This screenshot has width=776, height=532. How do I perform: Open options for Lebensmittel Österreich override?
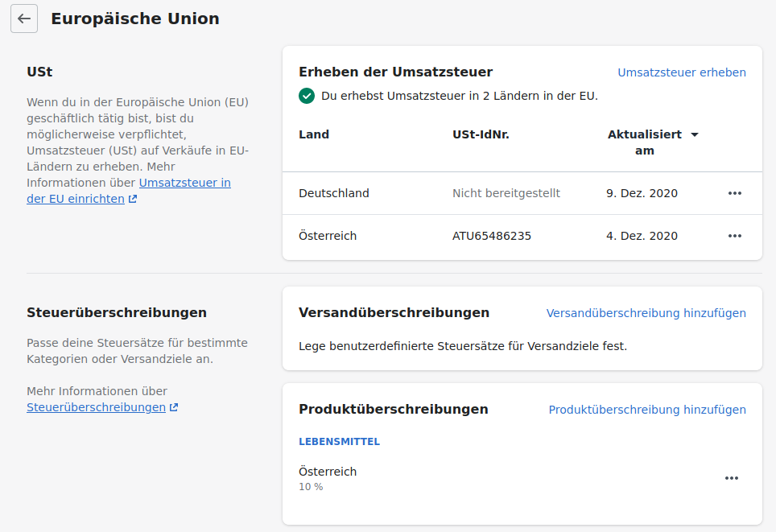click(x=731, y=478)
